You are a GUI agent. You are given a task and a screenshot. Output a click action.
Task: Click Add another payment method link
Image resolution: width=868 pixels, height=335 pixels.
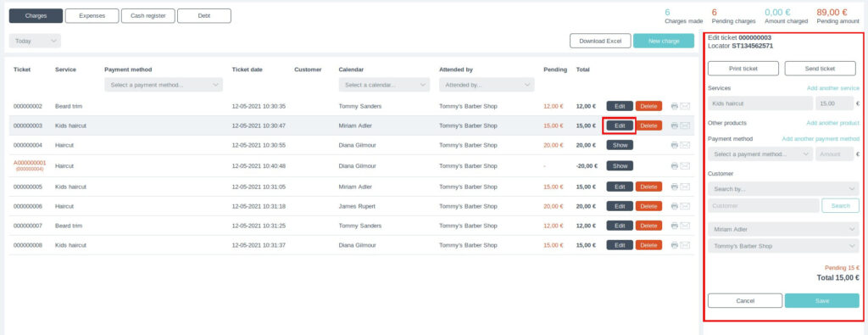coord(821,139)
